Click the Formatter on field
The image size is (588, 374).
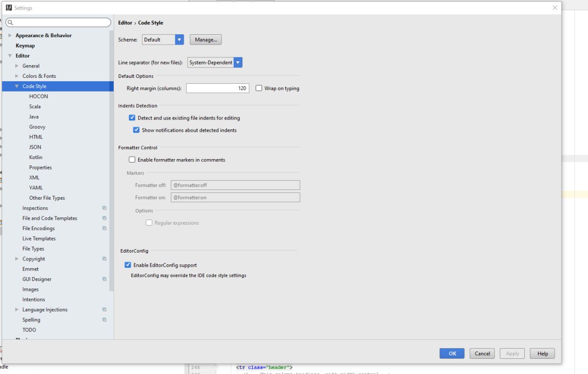tap(235, 197)
